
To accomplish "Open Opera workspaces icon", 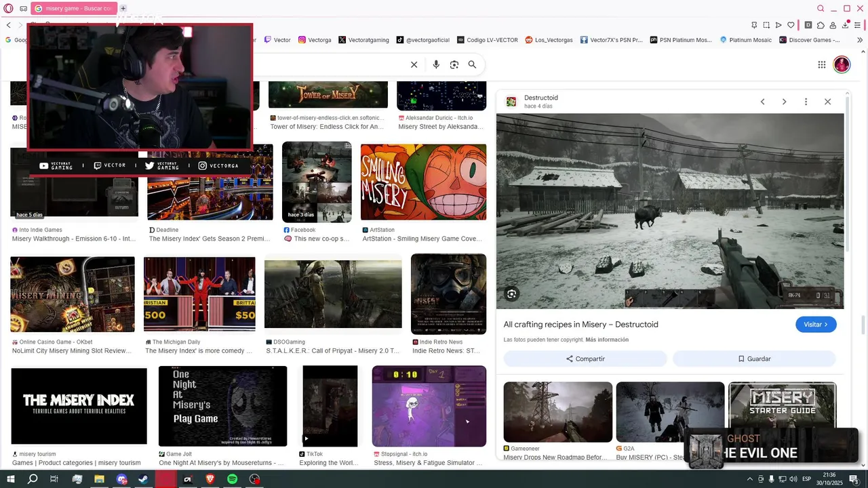I will tap(24, 9).
